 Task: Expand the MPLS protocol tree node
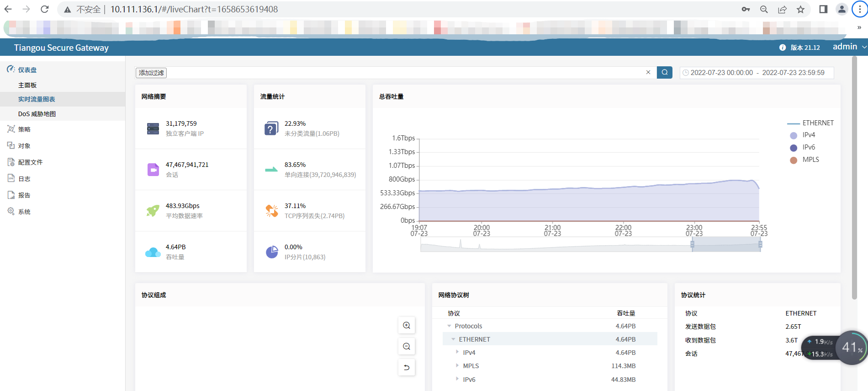click(x=457, y=366)
